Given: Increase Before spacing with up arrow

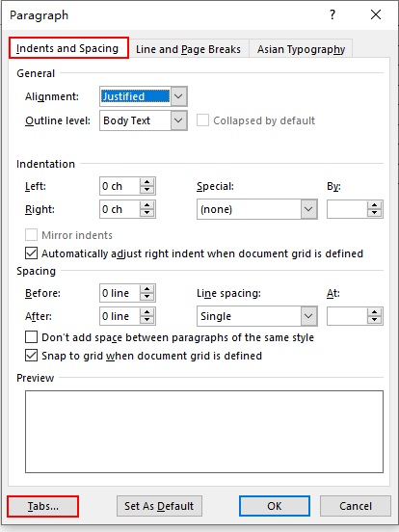Looking at the screenshot, I should 146,289.
